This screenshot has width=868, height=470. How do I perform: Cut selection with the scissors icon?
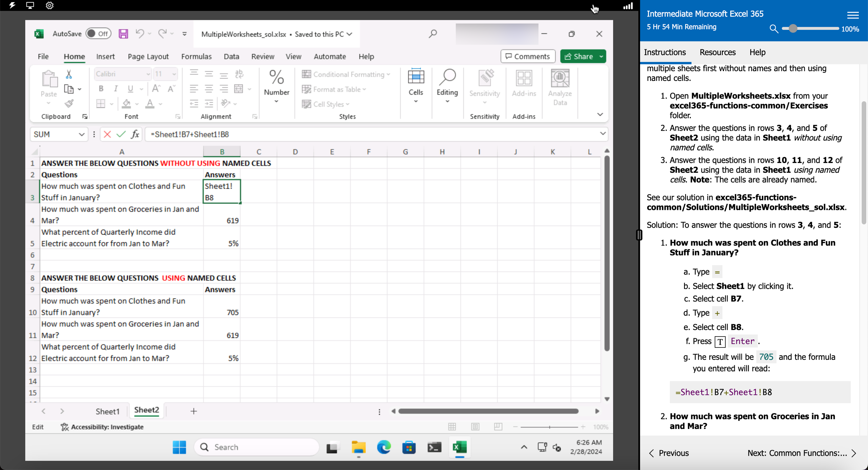tap(69, 73)
